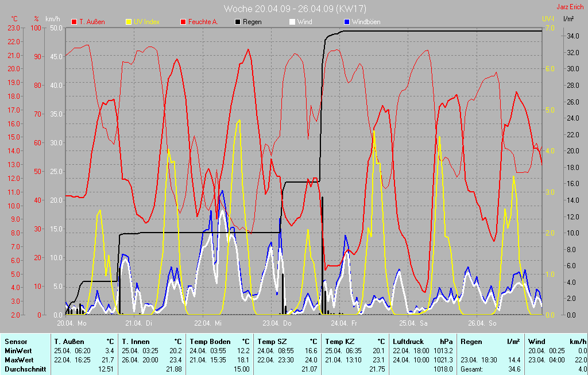Screen dimensions: 588x375
Task: Click the white Wind legend swatch
Action: coord(292,22)
